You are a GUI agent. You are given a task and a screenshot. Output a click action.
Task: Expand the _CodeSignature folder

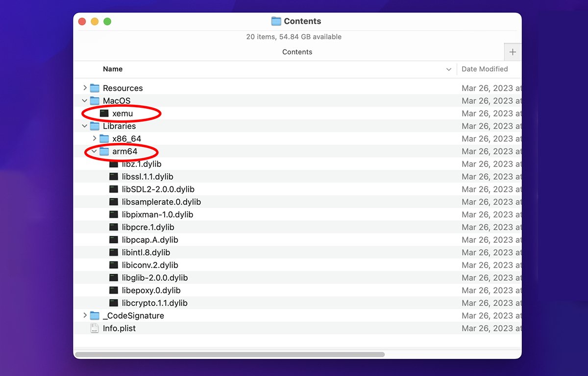pos(85,316)
